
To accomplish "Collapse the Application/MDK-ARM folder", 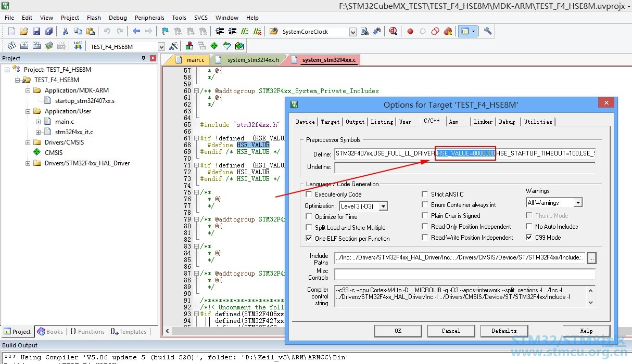I will pos(28,90).
